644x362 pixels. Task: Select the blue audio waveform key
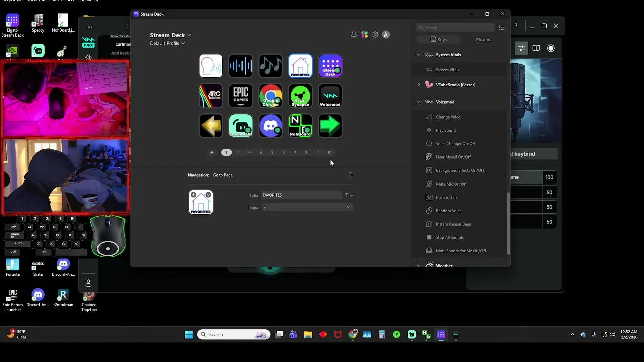(x=240, y=66)
